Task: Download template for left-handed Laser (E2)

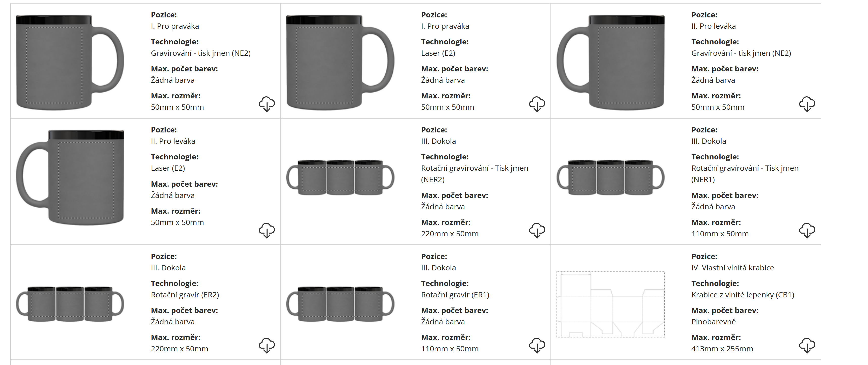Action: click(x=267, y=230)
